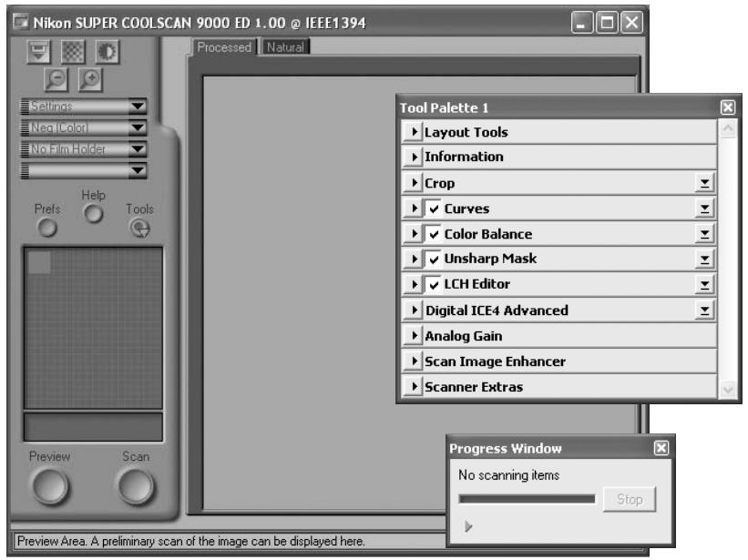Uncheck the Color Balance checkbox

pos(434,234)
